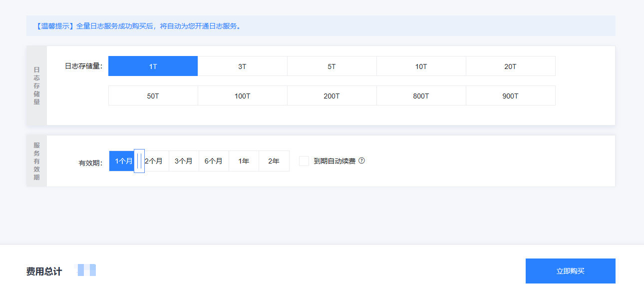Select 1T log storage option

coord(153,66)
